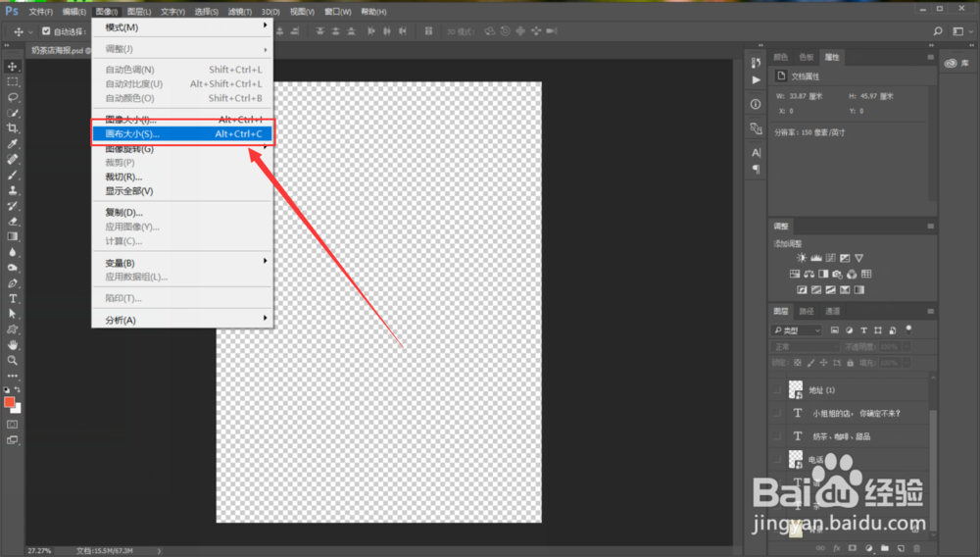Open the Layers panel options menu

point(930,311)
